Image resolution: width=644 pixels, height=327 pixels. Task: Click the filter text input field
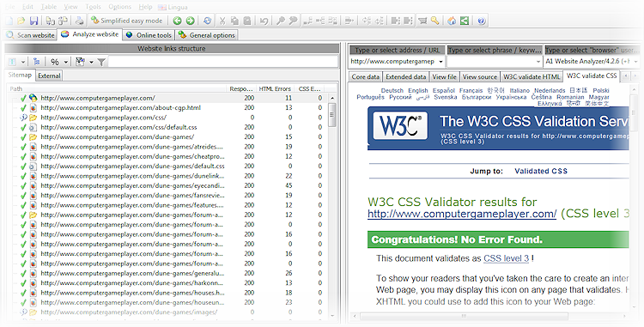tap(222, 62)
